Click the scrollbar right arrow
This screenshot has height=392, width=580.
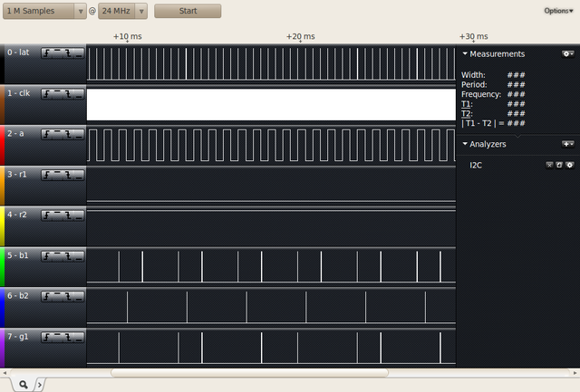click(x=575, y=373)
